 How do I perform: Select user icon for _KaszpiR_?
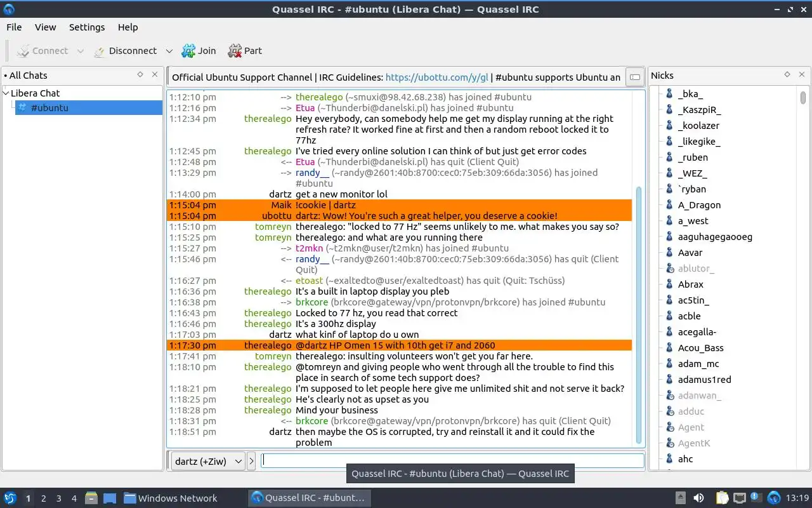tap(669, 110)
